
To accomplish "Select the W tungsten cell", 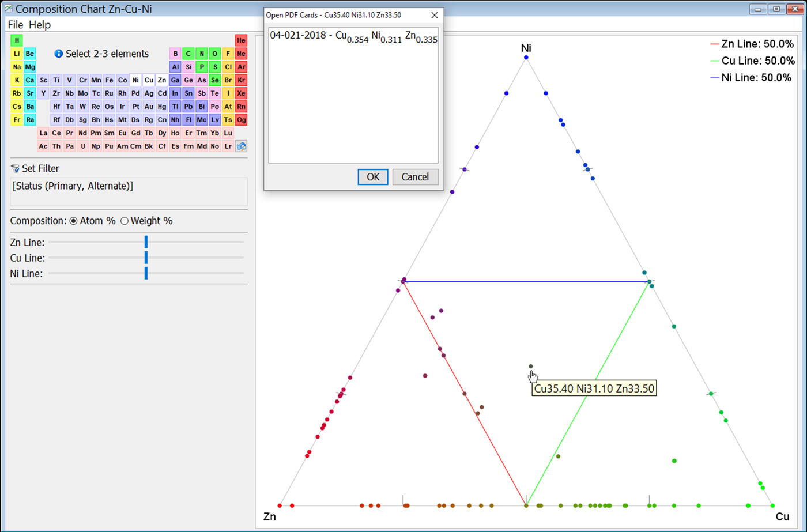I will pos(82,107).
